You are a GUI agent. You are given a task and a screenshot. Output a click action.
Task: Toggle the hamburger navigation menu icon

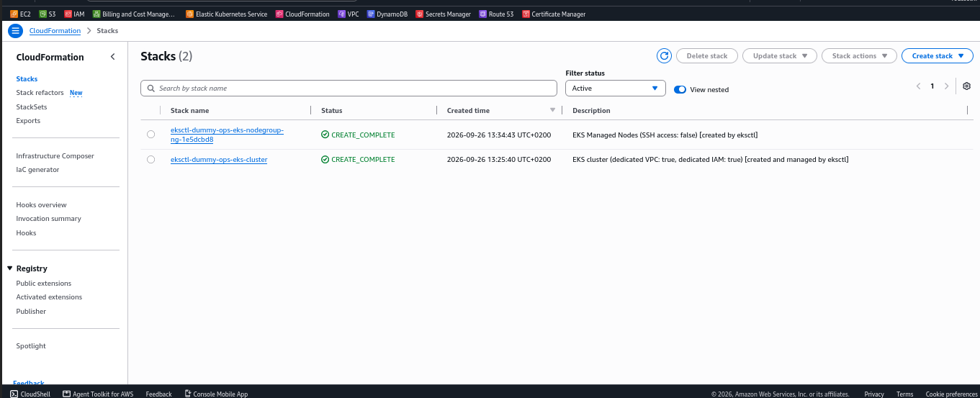coord(16,31)
